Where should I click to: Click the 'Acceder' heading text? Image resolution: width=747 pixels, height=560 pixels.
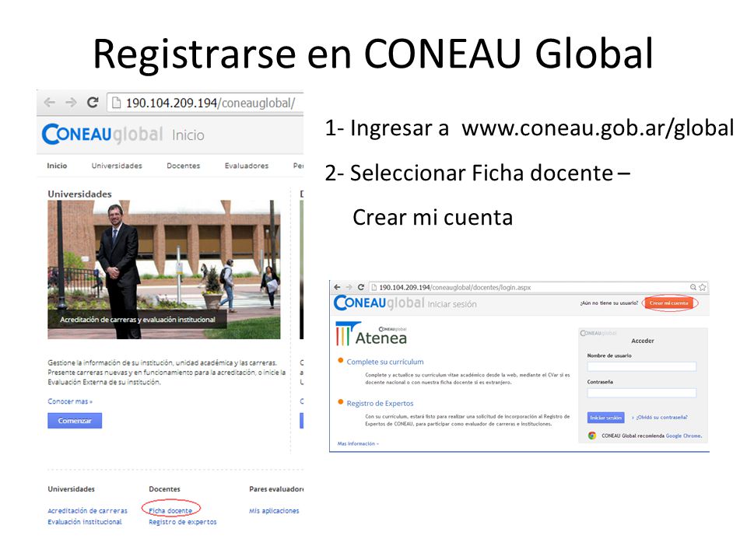(642, 341)
